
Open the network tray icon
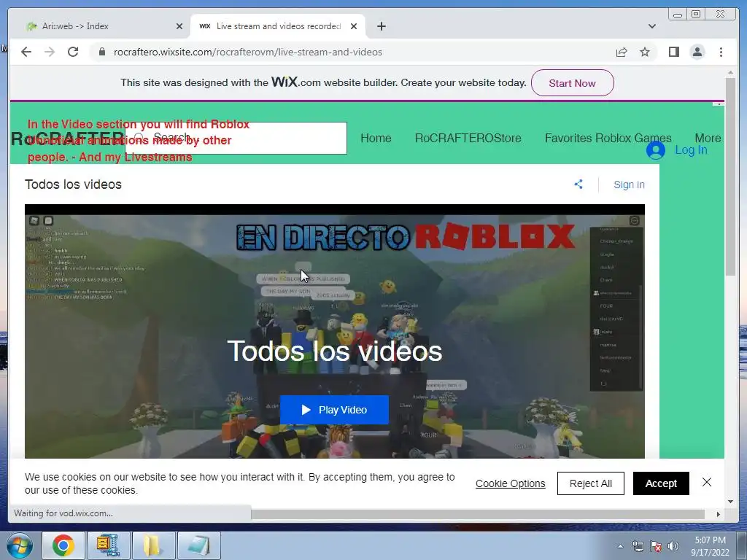(x=638, y=547)
